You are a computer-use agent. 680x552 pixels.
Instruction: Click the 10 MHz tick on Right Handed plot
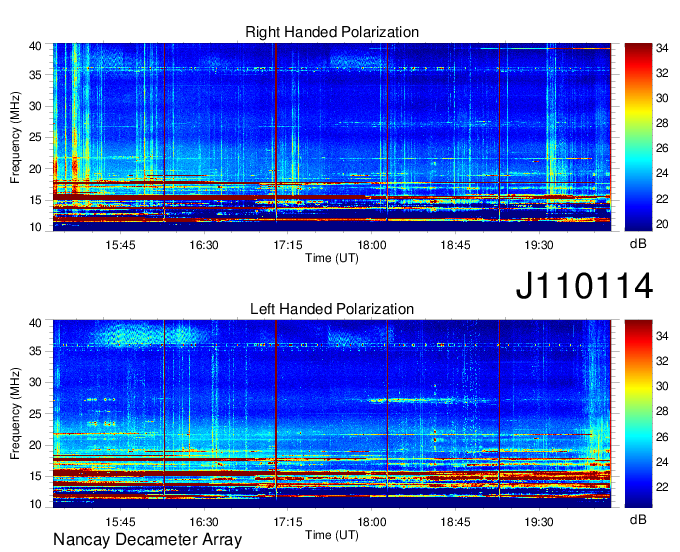click(x=35, y=227)
